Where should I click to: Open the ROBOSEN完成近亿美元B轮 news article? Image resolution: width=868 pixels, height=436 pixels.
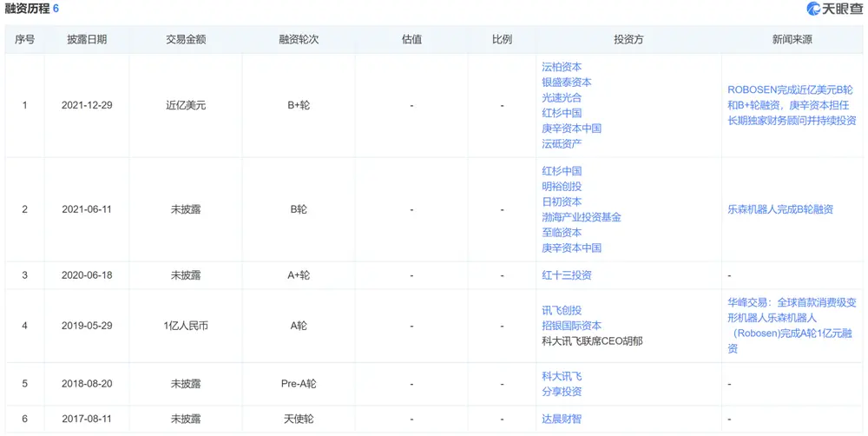(792, 105)
